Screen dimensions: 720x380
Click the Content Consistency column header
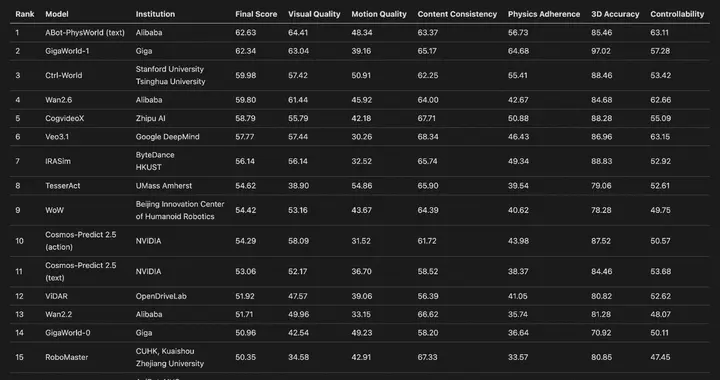click(457, 14)
